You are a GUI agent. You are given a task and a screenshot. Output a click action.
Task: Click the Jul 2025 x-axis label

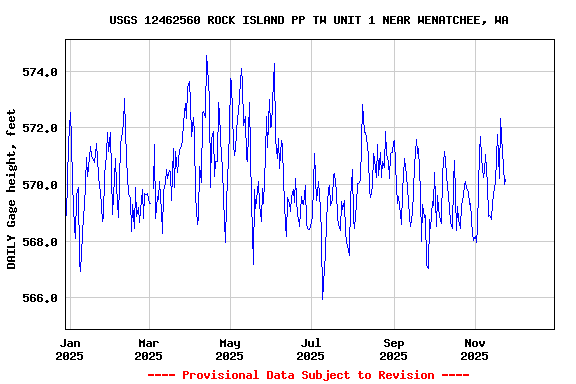(x=310, y=349)
